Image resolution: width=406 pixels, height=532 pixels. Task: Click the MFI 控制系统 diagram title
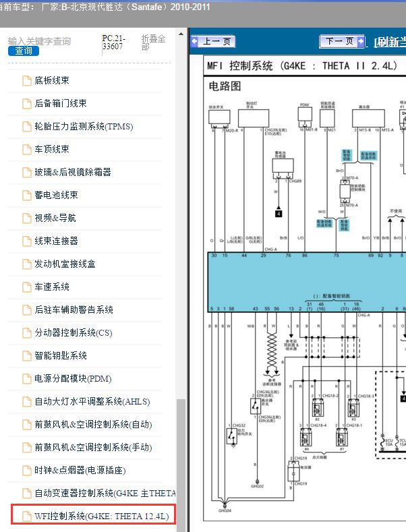(301, 66)
